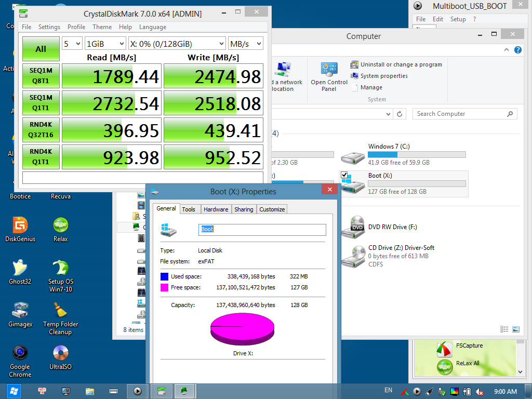Click the CrystalDiskMark title bar icon

[23, 14]
